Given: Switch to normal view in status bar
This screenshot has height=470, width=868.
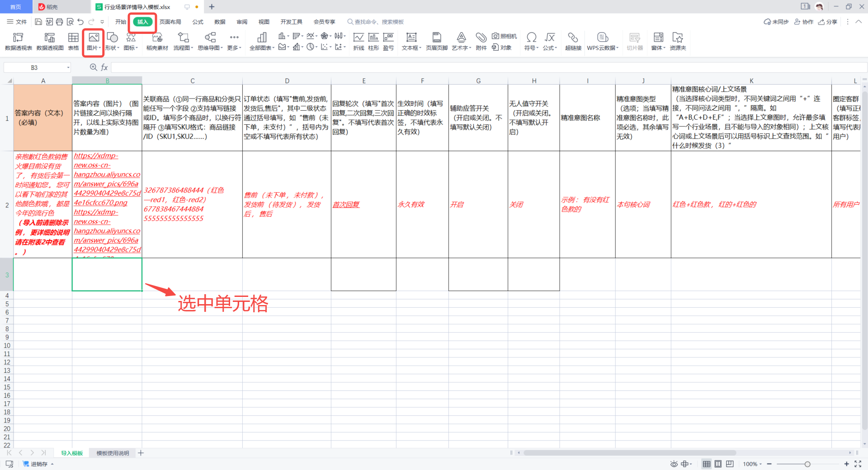Looking at the screenshot, I should [x=707, y=464].
